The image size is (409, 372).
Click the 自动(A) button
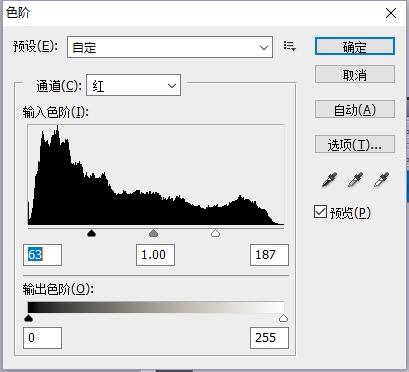click(x=355, y=109)
